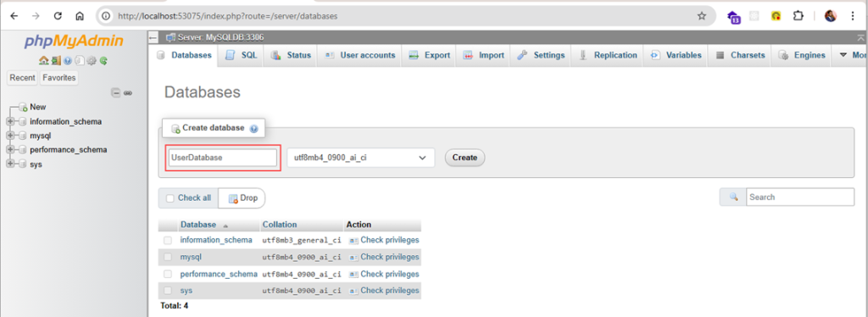This screenshot has height=317, width=868.
Task: Click the information_schema database icon in tree
Action: click(x=22, y=121)
